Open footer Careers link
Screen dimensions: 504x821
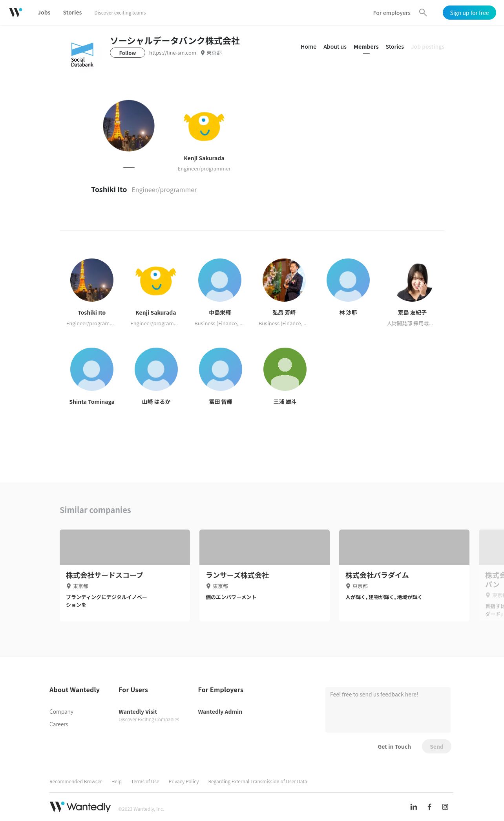point(59,724)
